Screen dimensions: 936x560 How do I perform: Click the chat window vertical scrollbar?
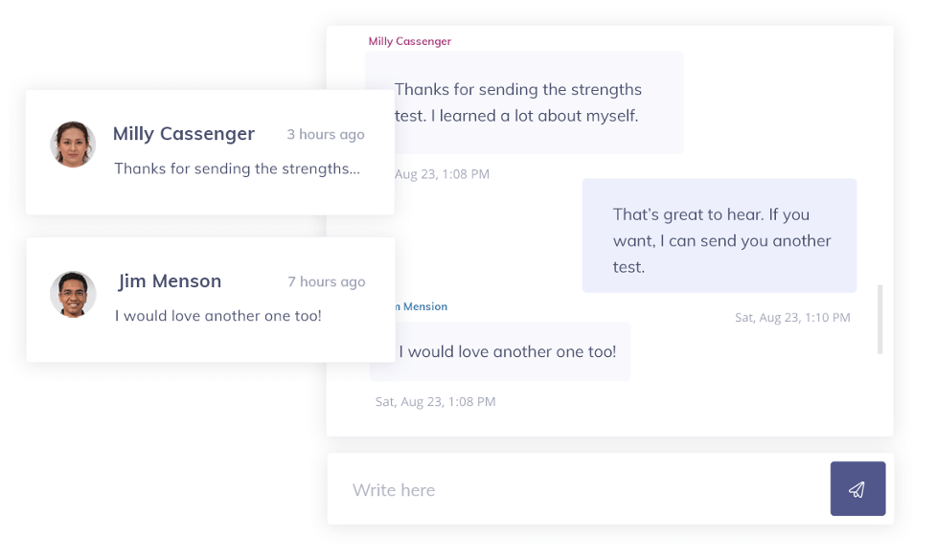[879, 319]
